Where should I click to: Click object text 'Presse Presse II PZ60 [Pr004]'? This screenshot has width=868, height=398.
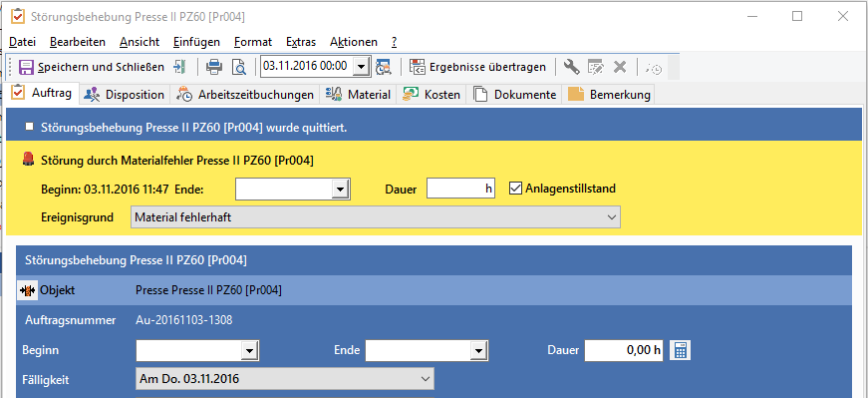coord(208,290)
